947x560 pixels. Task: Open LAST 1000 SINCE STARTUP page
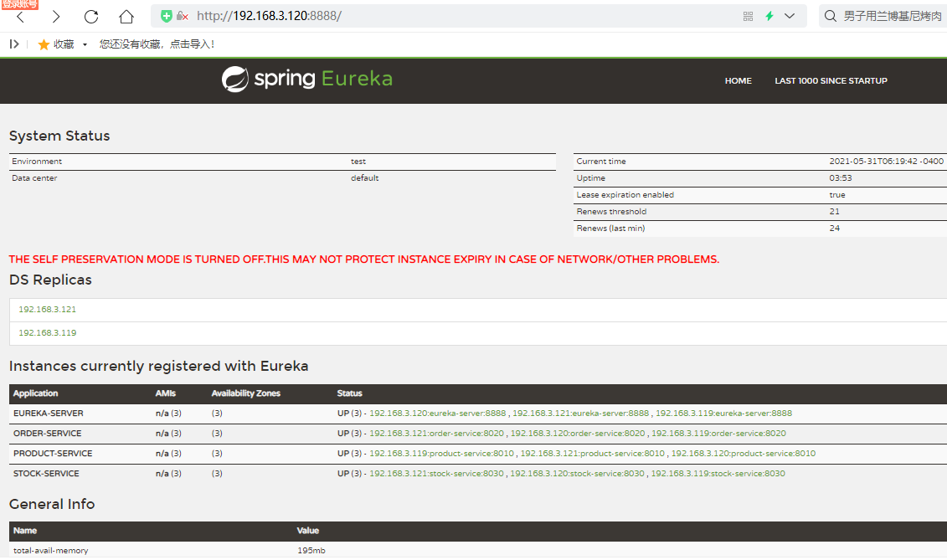tap(831, 80)
